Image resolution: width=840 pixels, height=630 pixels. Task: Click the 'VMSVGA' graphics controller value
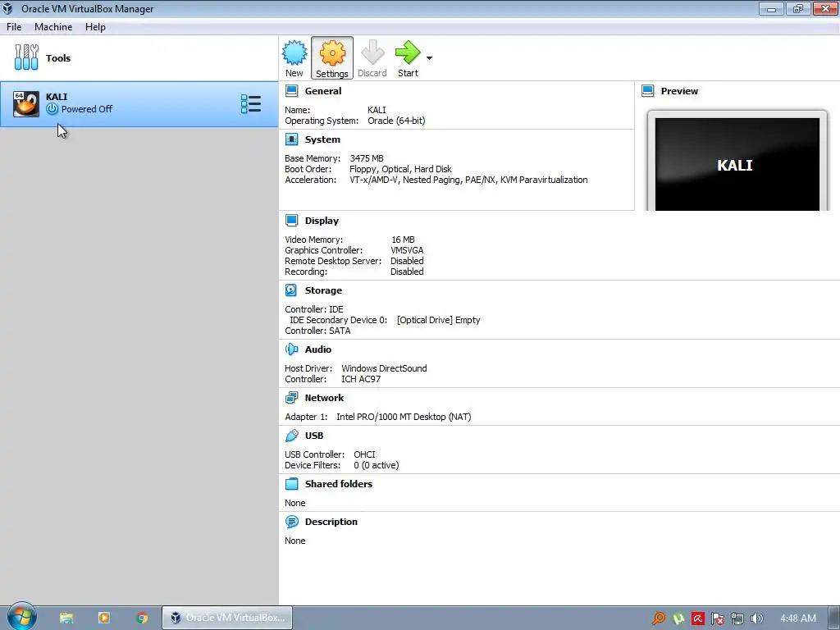407,250
